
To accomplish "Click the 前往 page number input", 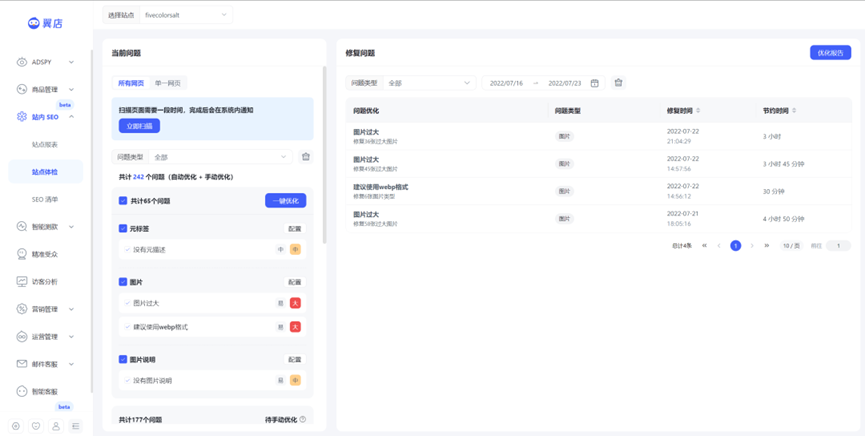I will [x=838, y=246].
